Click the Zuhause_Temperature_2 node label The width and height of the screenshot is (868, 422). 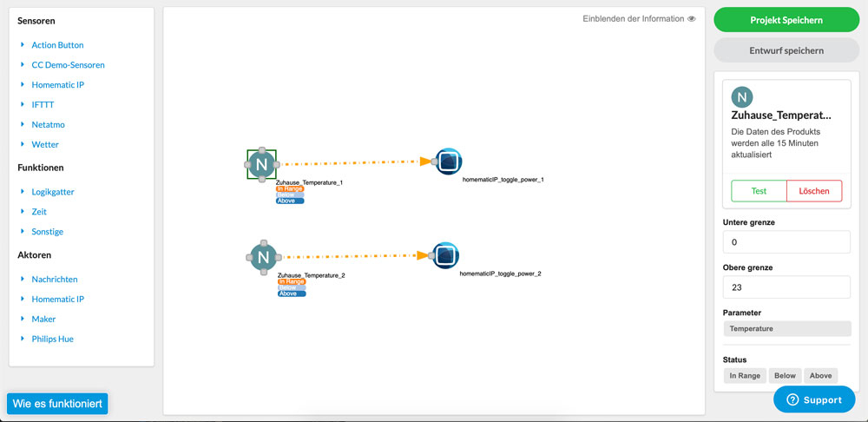click(311, 274)
